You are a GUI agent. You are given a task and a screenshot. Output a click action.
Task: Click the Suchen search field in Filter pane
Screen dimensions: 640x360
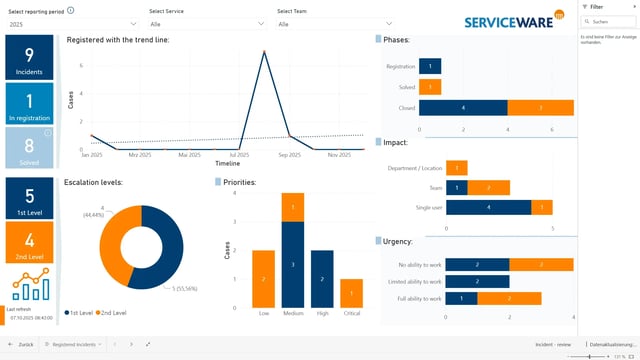(x=608, y=22)
